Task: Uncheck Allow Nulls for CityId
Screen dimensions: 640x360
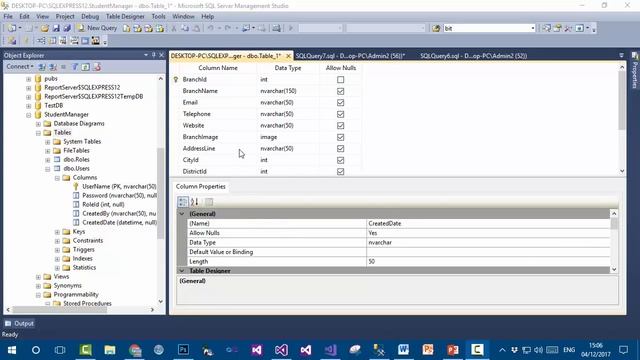Action: point(340,160)
